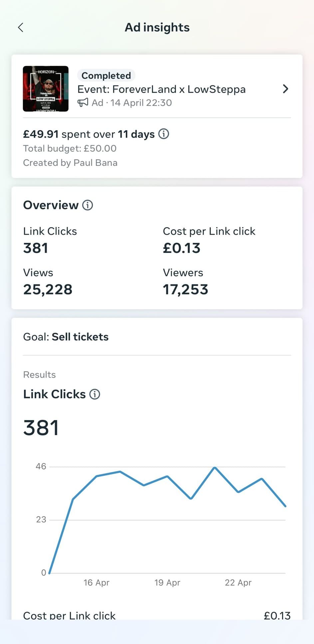Screen dimensions: 314x644
Task: Tap the Total budget £50.00 text
Action: click(70, 149)
